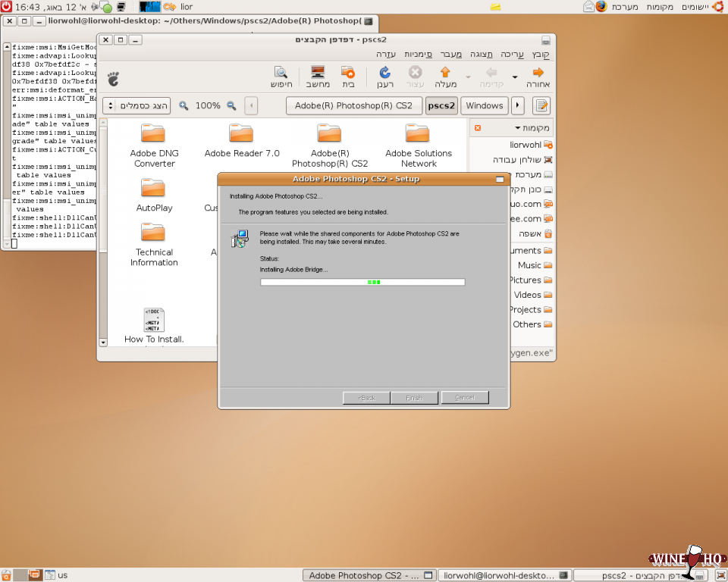The image size is (728, 582).
Task: Expand the מקומות sidebar chooser dropdown
Action: point(532,127)
